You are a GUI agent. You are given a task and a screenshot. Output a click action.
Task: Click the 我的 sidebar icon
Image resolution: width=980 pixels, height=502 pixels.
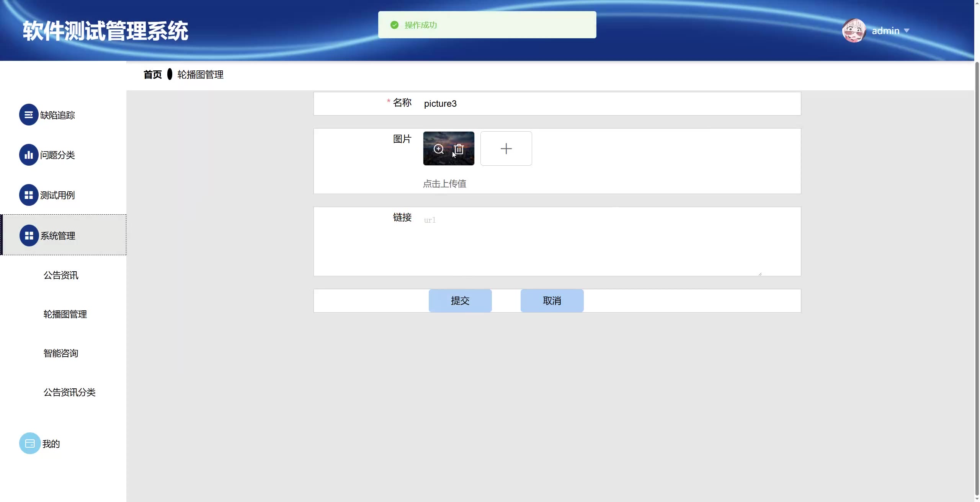click(x=30, y=443)
